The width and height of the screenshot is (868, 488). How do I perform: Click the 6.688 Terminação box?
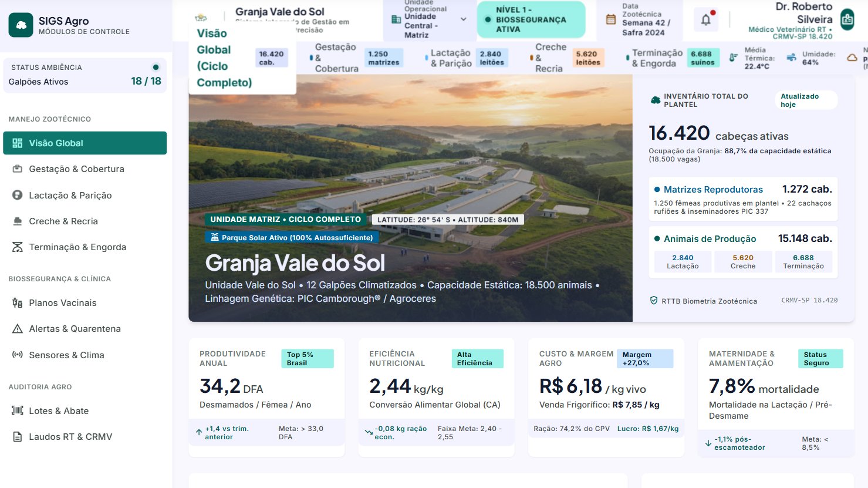tap(803, 261)
